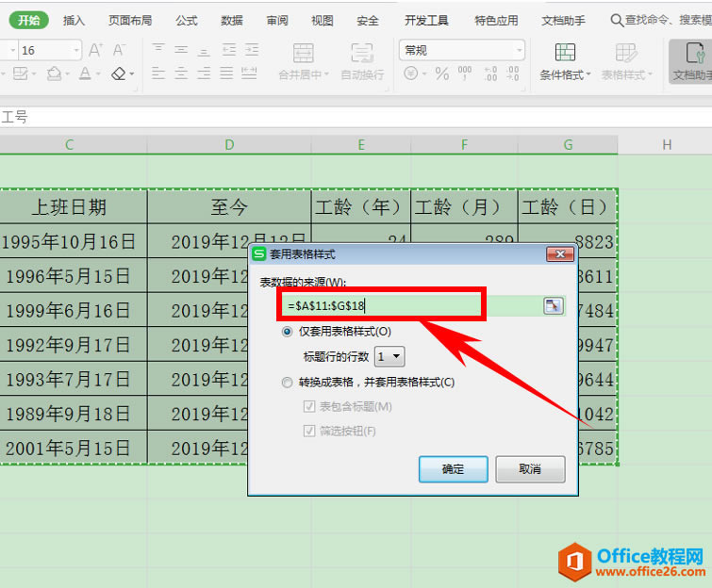This screenshot has width=712, height=588.
Task: Click the data source range input field
Action: [x=411, y=306]
